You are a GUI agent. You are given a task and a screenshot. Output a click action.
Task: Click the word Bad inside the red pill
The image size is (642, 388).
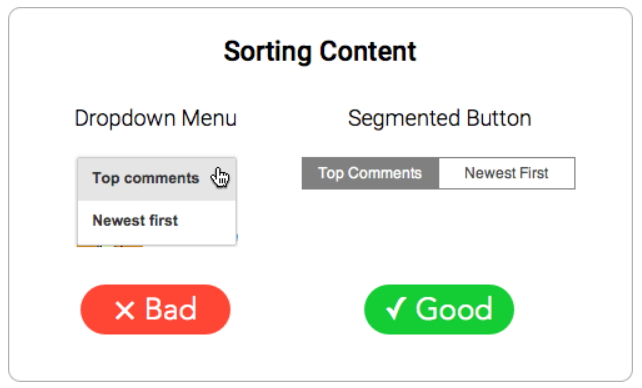[171, 309]
